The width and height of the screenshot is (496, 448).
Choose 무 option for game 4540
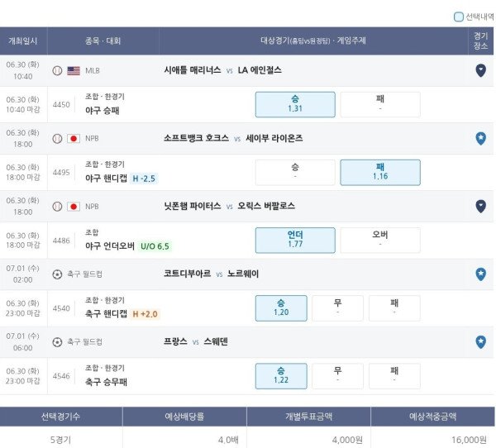(337, 308)
